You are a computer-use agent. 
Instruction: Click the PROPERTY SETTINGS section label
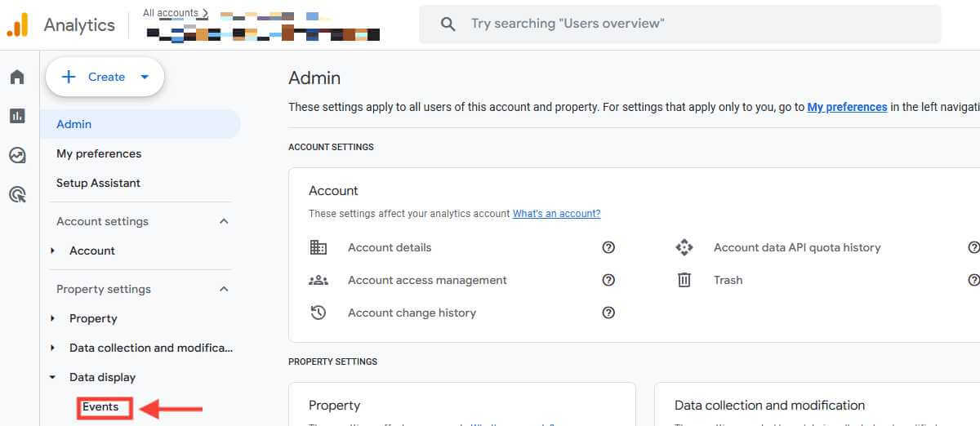tap(332, 362)
